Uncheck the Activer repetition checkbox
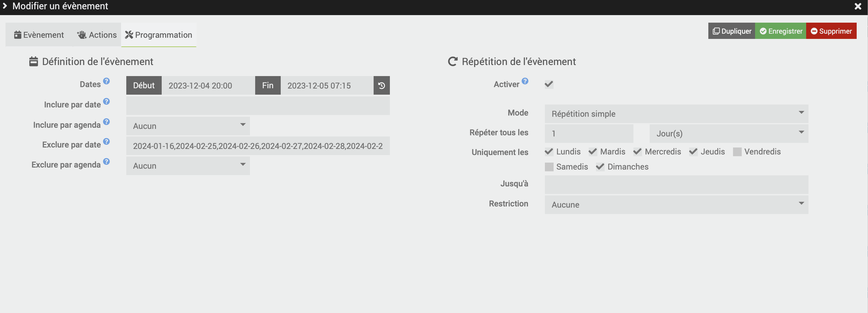868x313 pixels. click(549, 84)
